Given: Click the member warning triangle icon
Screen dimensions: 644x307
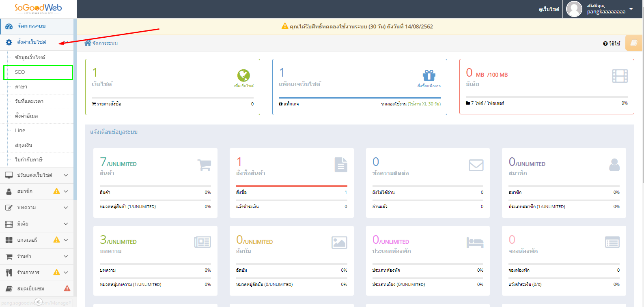Looking at the screenshot, I should click(56, 191).
